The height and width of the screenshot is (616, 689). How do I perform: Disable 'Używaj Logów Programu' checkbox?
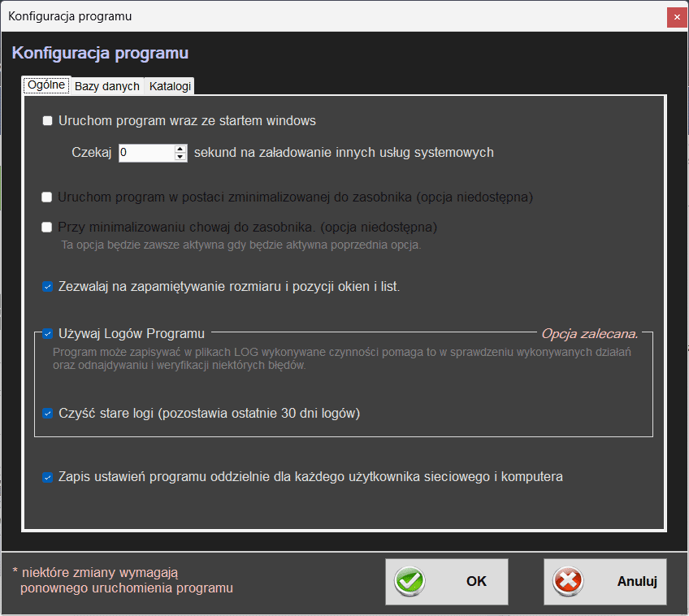[x=47, y=333]
